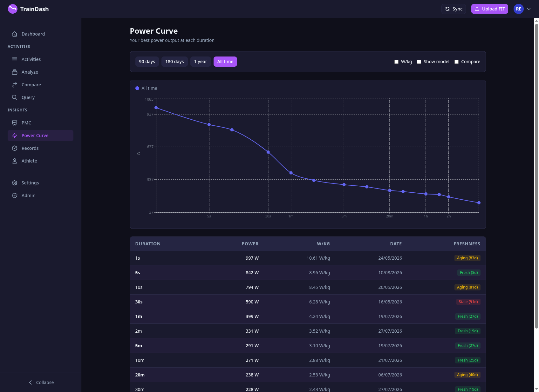
Task: Select the 1 year range tab
Action: 201,62
